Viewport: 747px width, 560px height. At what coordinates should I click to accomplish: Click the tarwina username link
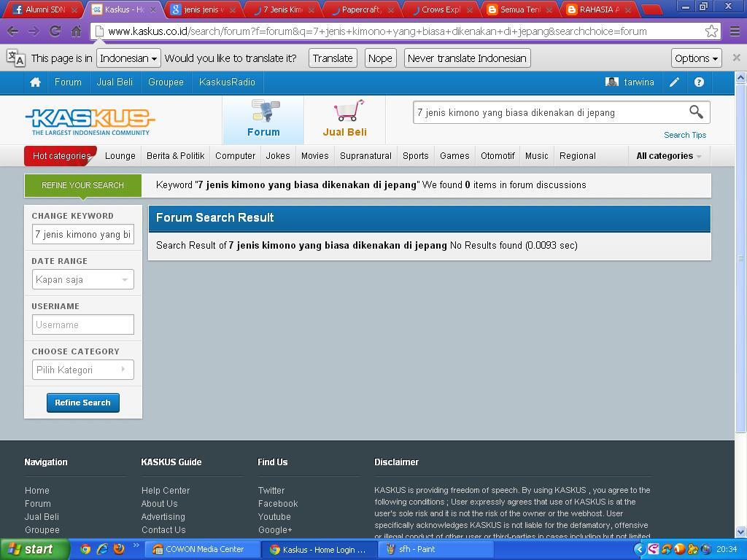pos(639,82)
